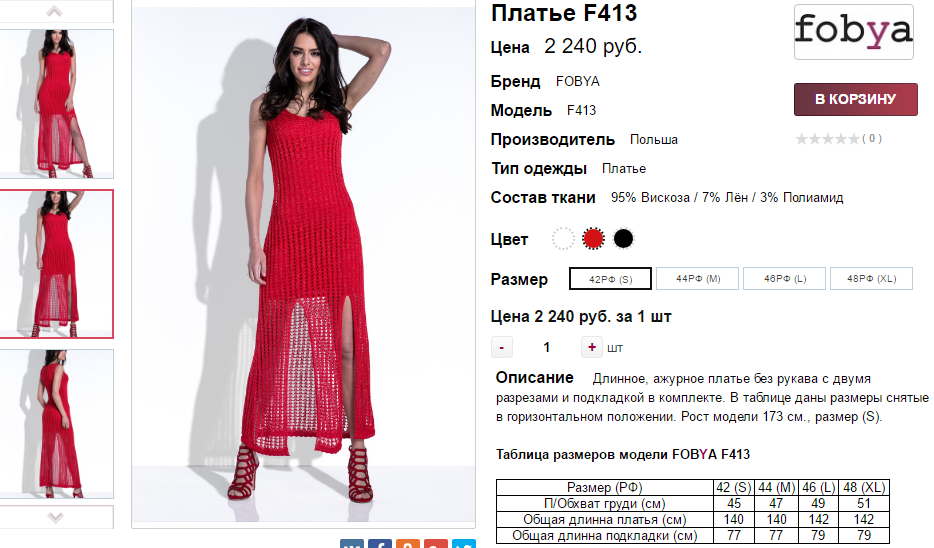
Task: Select size 48РФ (XL)
Action: pos(871,278)
